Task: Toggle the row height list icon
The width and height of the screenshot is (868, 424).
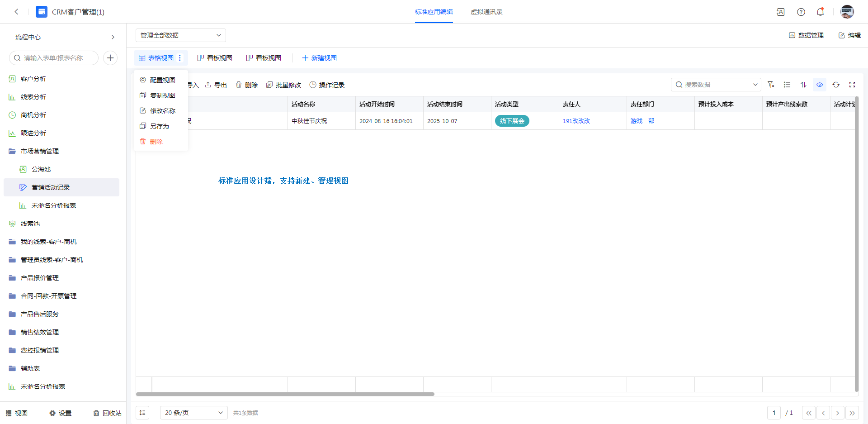Action: [787, 85]
